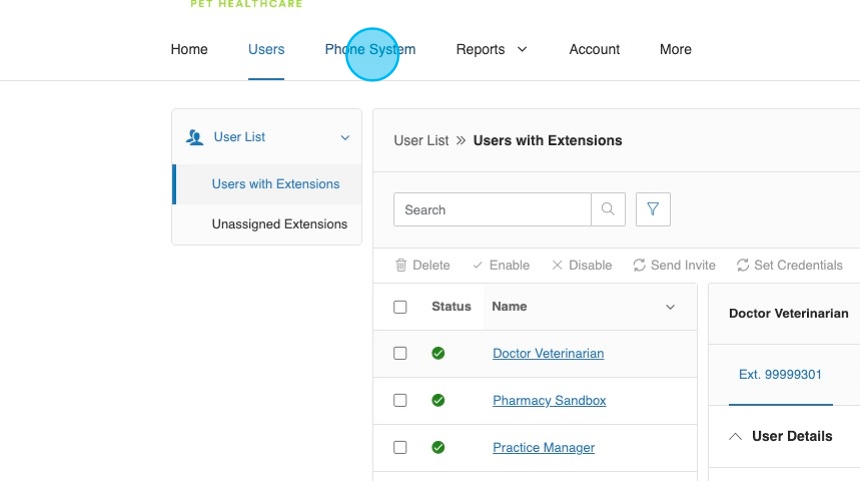860x481 pixels.
Task: Click Practice Manager green status icon
Action: (x=438, y=447)
